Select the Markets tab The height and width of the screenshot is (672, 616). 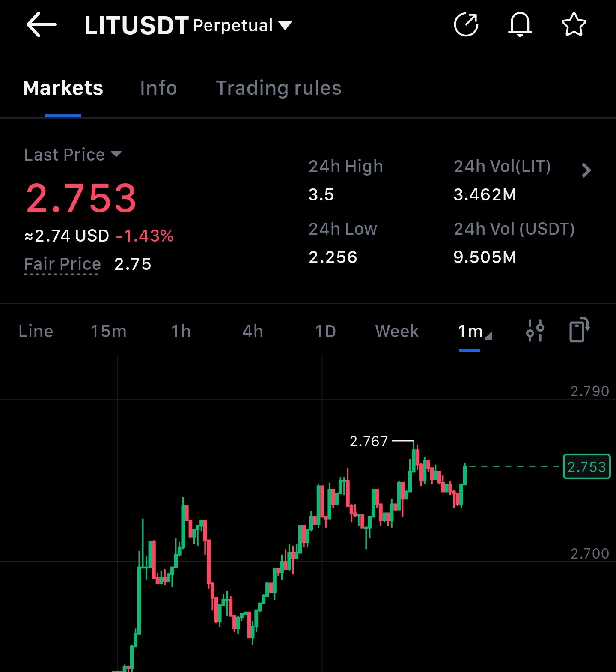63,88
